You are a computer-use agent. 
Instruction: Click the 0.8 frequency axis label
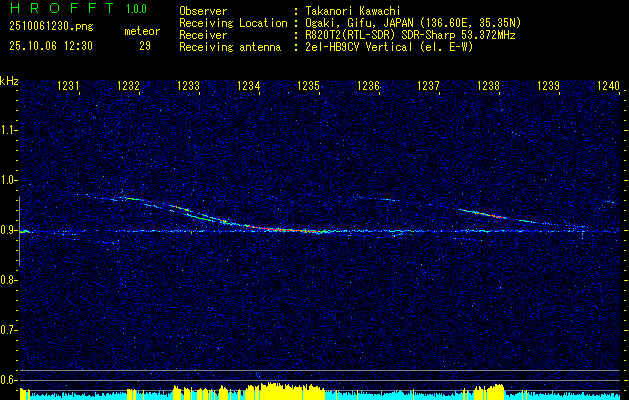[x=9, y=280]
